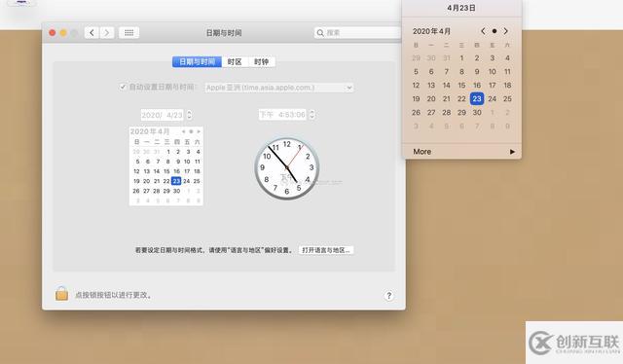Screen dimensions: 623x364
Task: Select 30 in the popup calendar
Action: (477, 113)
